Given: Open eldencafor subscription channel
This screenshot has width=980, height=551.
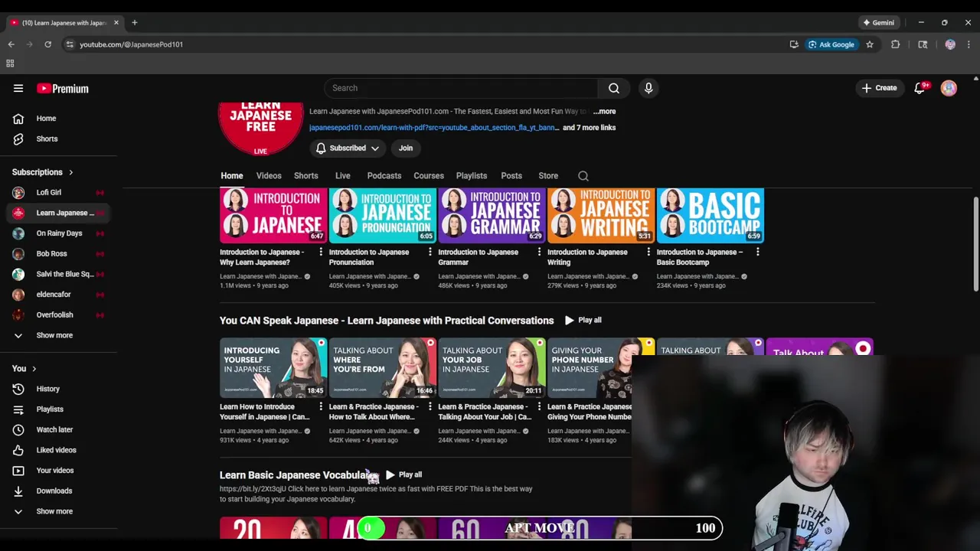Looking at the screenshot, I should click(58, 295).
